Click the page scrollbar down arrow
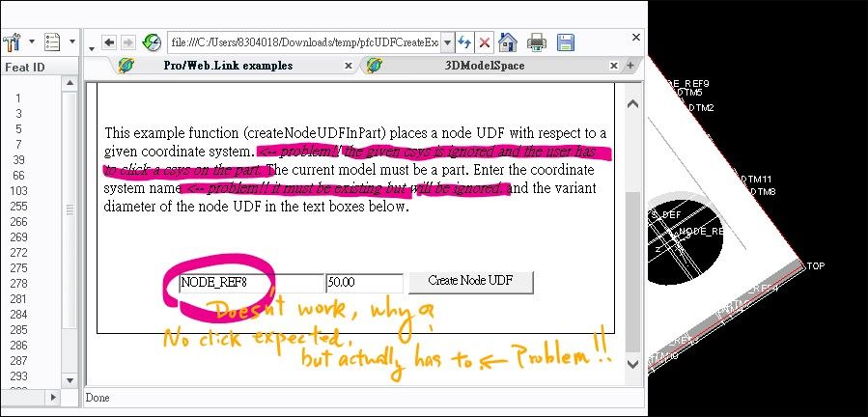 point(633,364)
